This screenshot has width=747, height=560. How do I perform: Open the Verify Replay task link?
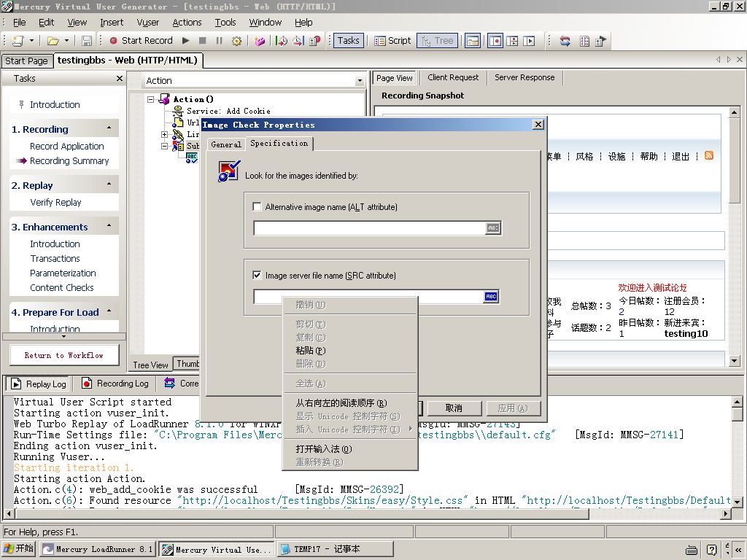click(55, 203)
